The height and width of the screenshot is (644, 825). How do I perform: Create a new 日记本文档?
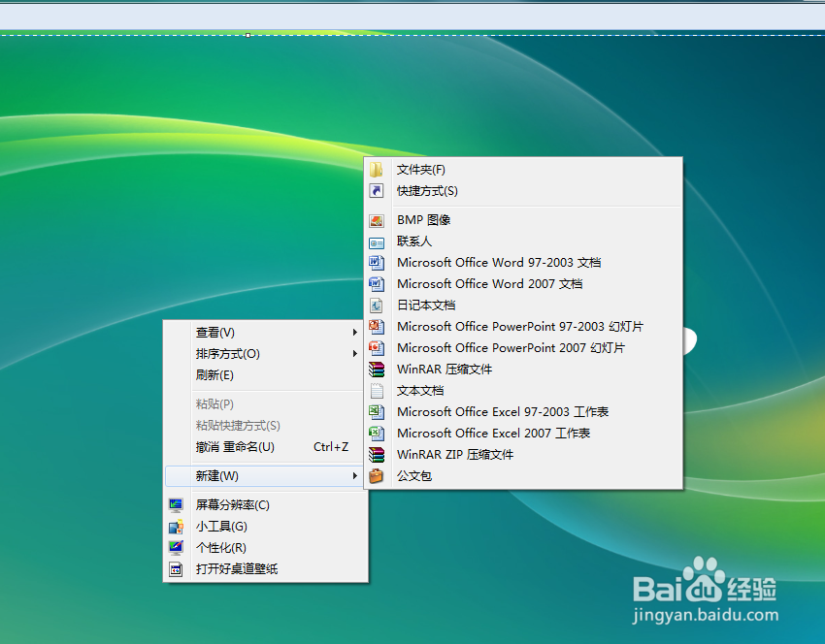(x=523, y=305)
